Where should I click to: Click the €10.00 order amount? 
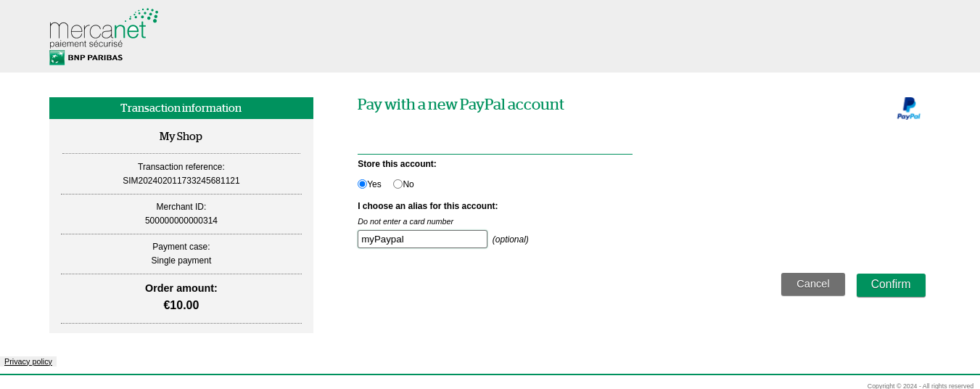(x=181, y=306)
